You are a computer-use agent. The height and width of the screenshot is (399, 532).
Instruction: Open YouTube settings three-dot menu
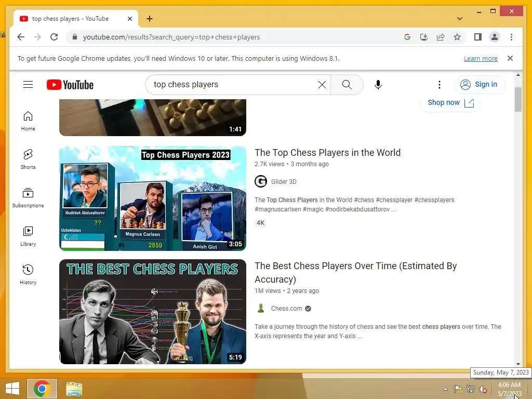[440, 85]
